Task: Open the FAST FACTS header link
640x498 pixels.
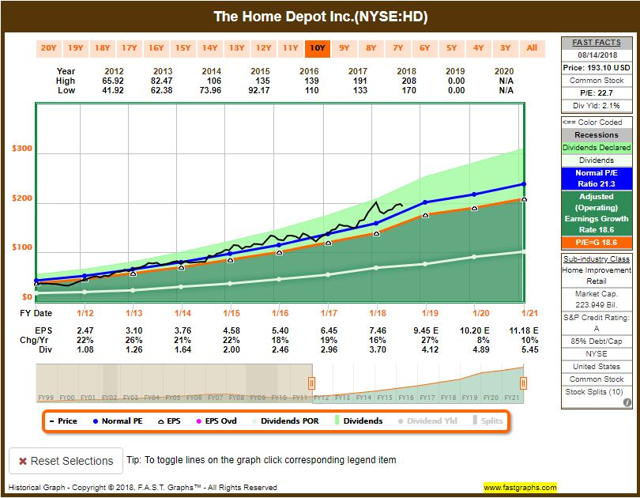Action: [x=596, y=42]
